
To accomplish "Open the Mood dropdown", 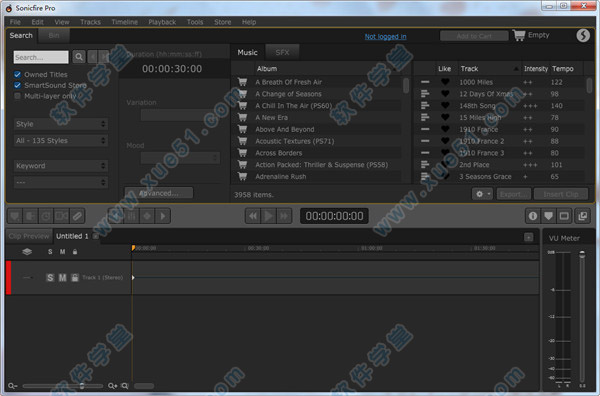I will (x=180, y=158).
